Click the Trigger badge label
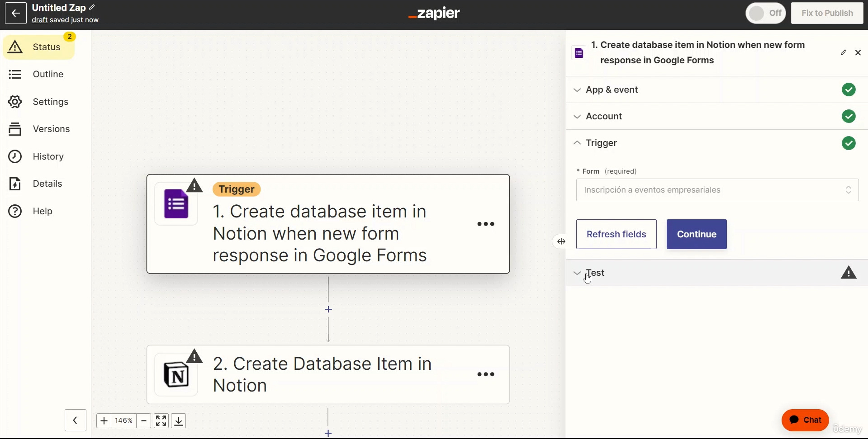The height and width of the screenshot is (439, 868). [x=237, y=189]
